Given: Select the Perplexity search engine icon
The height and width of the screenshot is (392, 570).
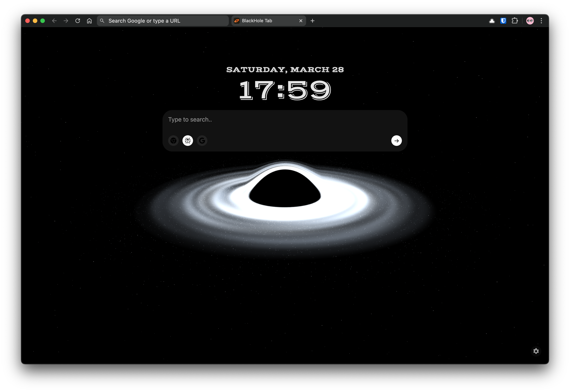Looking at the screenshot, I should click(x=188, y=141).
